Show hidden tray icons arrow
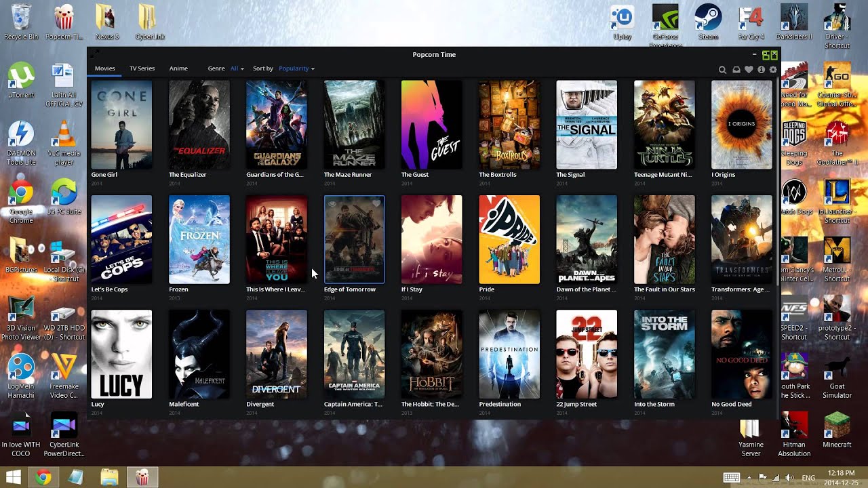 pyautogui.click(x=750, y=477)
